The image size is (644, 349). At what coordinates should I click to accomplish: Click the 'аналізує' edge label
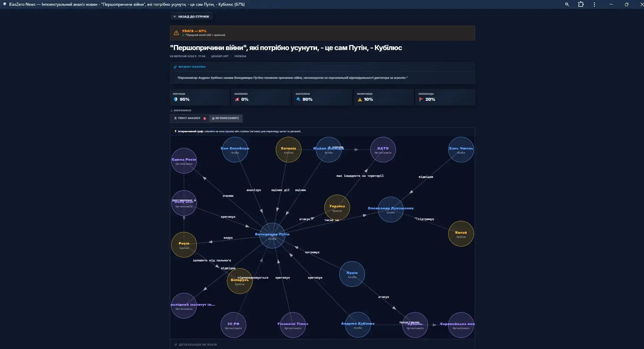point(254,190)
